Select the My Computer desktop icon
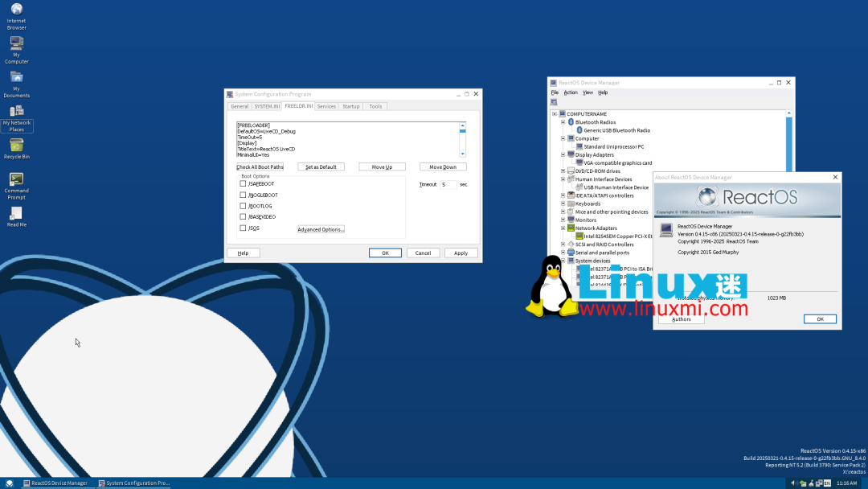 (17, 50)
